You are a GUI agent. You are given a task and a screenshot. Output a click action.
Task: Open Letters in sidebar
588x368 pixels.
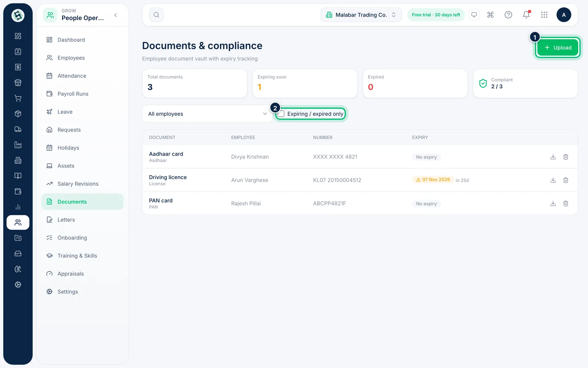click(82, 220)
